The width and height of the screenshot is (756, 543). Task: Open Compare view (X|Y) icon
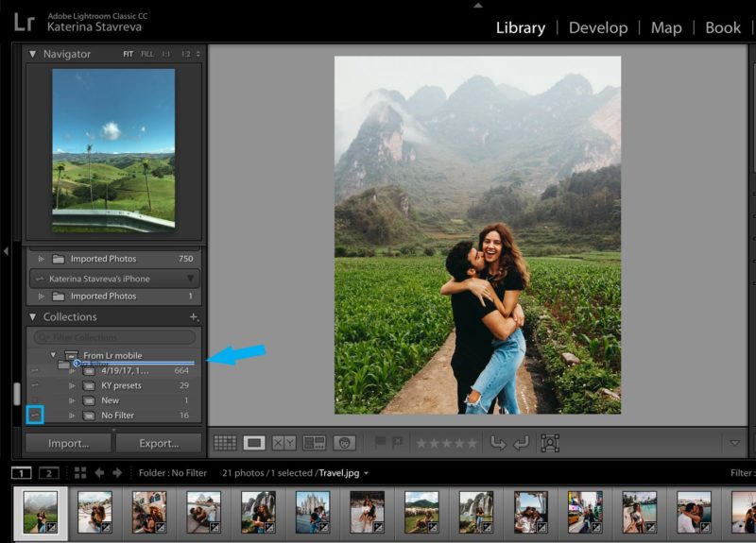coord(283,442)
